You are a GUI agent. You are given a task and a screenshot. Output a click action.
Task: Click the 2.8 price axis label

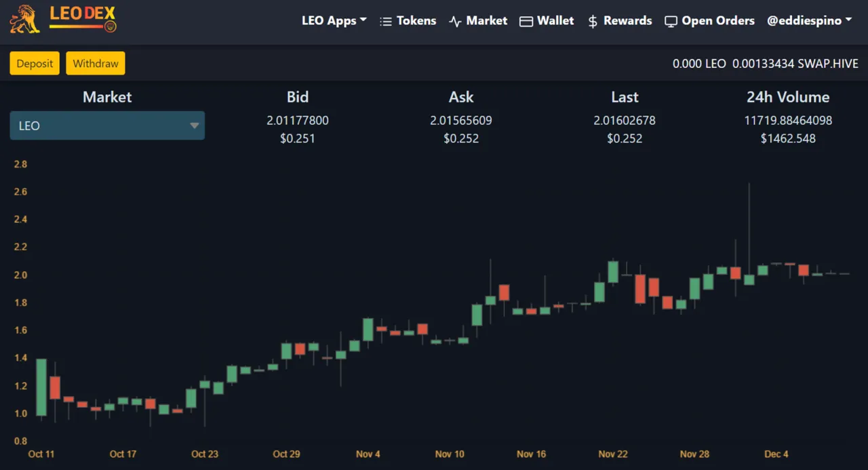click(x=20, y=164)
